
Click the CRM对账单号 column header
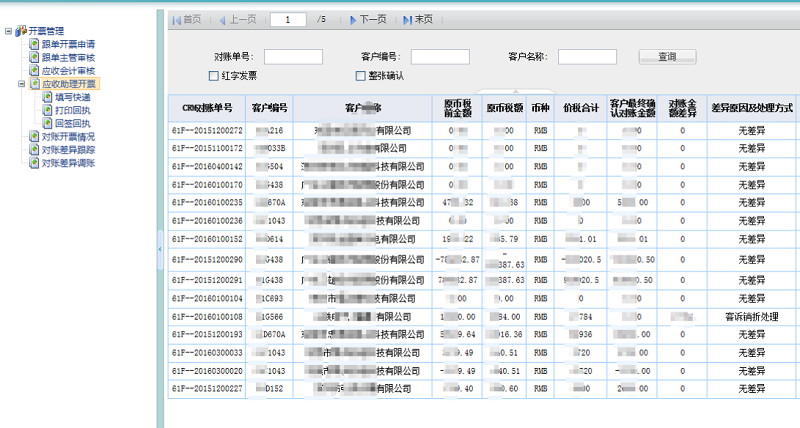point(207,108)
